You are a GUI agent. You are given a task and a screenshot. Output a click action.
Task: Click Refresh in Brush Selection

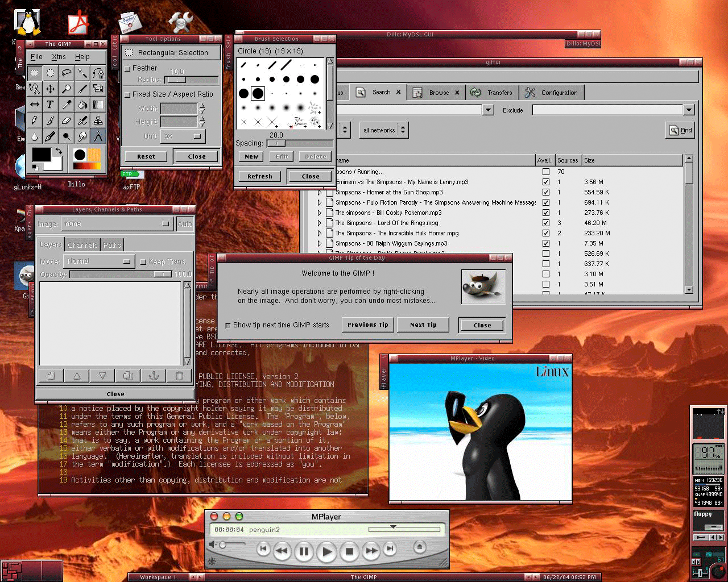(260, 176)
